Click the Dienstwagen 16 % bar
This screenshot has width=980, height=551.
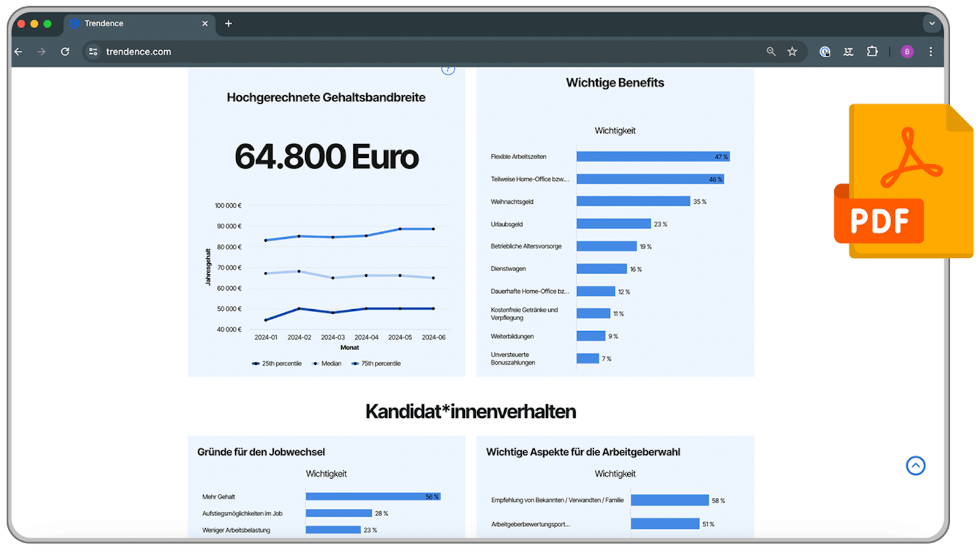click(x=601, y=269)
